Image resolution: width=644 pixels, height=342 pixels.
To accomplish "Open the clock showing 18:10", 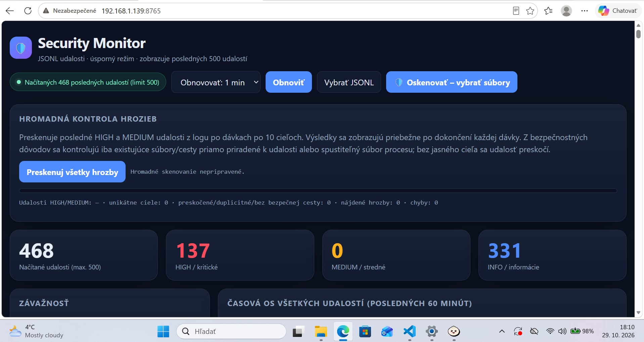I will point(618,331).
